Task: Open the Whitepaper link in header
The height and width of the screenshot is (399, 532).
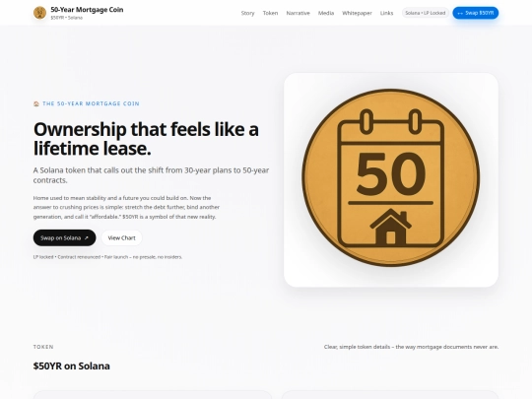Action: pos(357,13)
